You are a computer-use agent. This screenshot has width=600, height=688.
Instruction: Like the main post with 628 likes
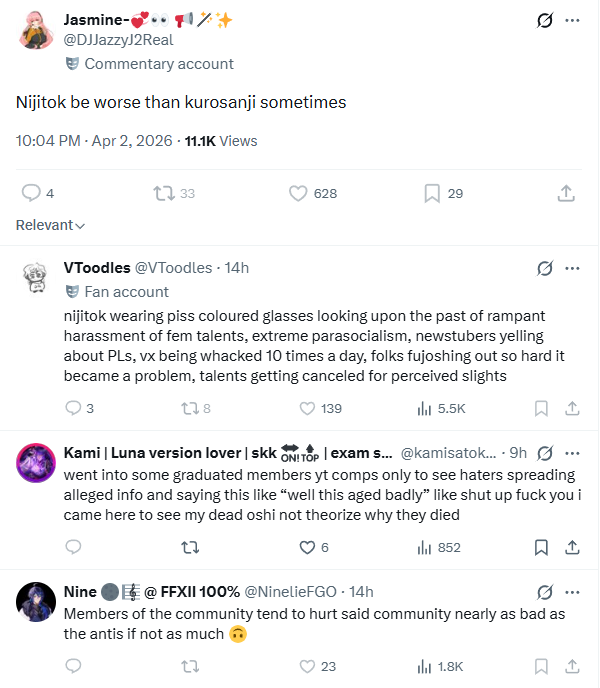pos(297,193)
